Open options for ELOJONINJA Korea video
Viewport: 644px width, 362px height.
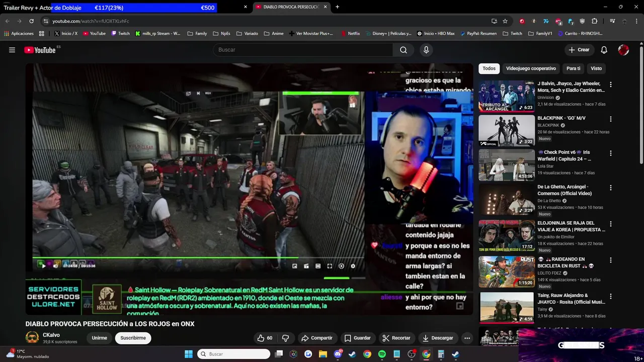tap(610, 224)
